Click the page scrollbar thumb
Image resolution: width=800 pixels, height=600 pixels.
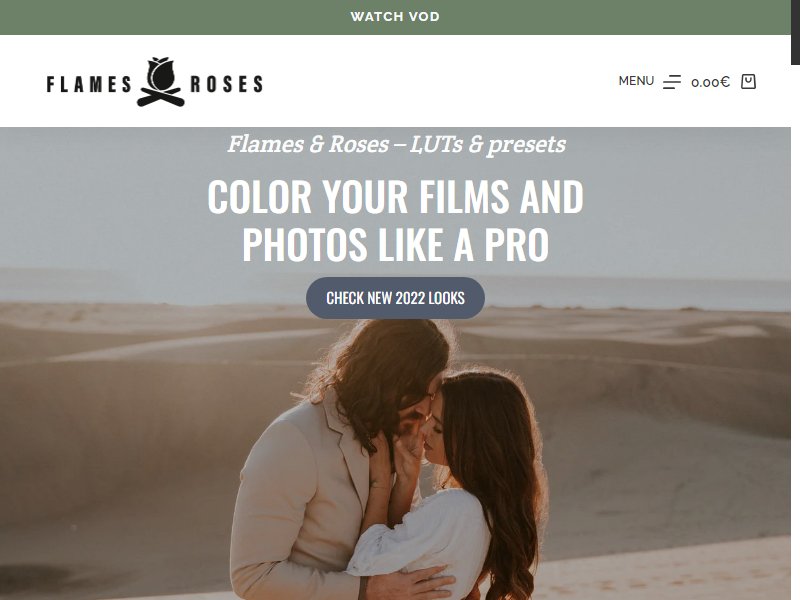tap(795, 32)
